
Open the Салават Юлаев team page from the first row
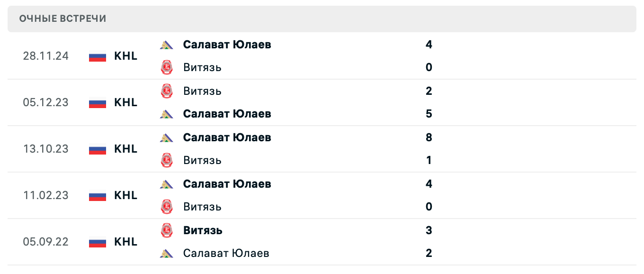click(x=227, y=45)
